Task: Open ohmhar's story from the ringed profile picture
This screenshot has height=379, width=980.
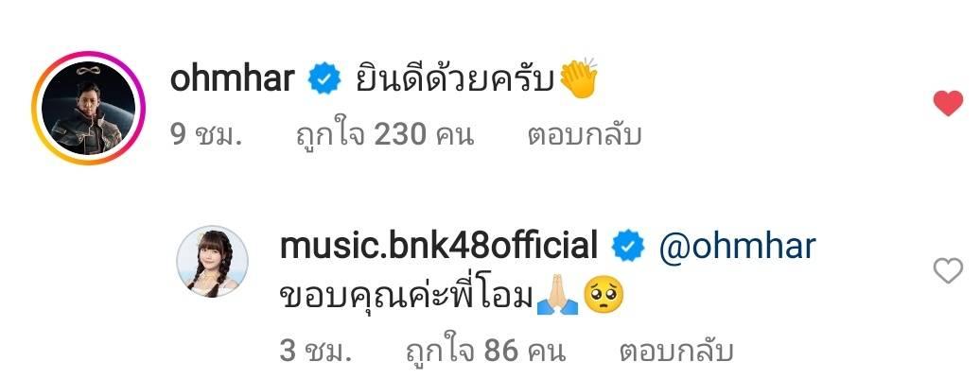Action: click(x=88, y=108)
